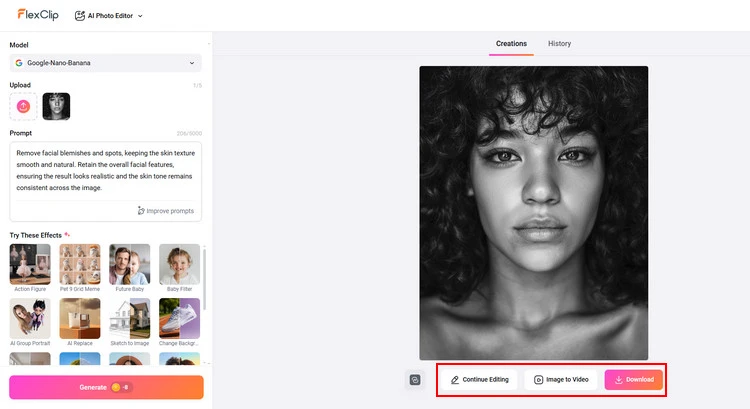
Task: Choose the Action Figure effect
Action: click(30, 265)
